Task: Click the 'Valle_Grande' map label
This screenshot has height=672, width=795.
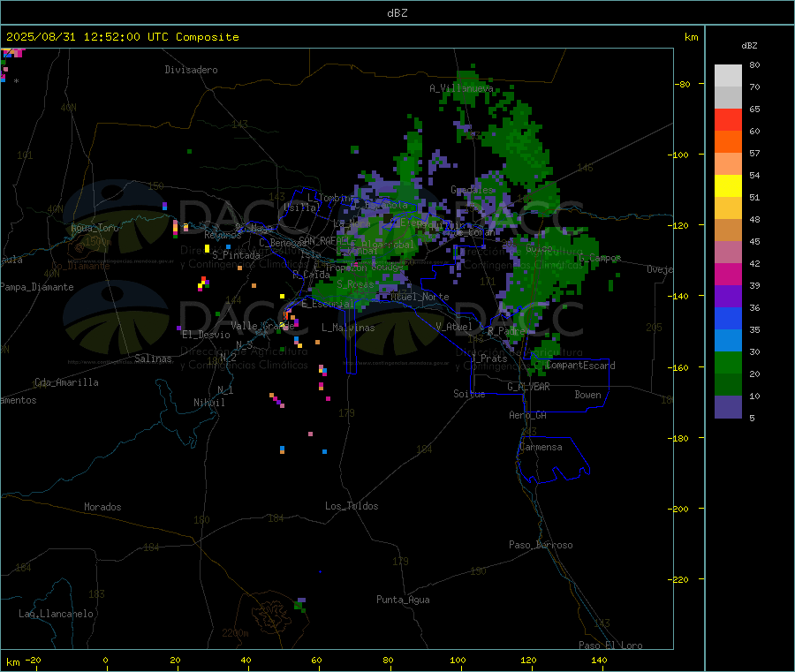Action: (x=262, y=326)
